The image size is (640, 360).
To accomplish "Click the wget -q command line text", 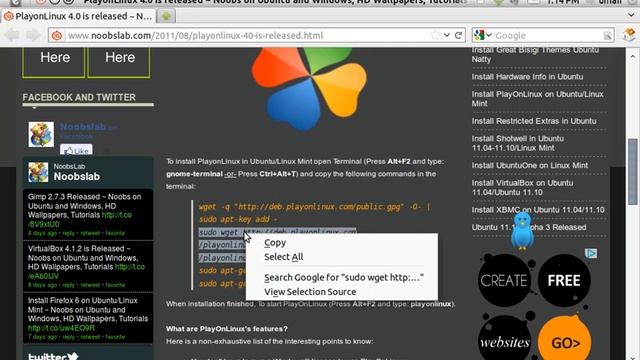I will pyautogui.click(x=314, y=207).
